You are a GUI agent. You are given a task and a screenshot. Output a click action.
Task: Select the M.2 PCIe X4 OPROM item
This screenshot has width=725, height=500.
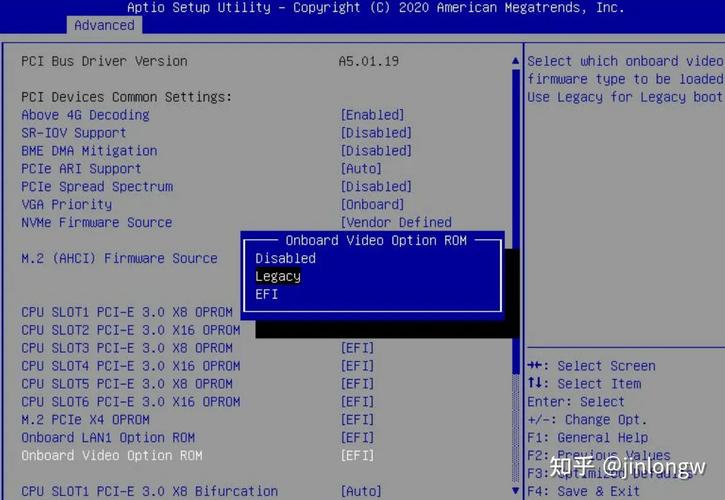point(85,419)
